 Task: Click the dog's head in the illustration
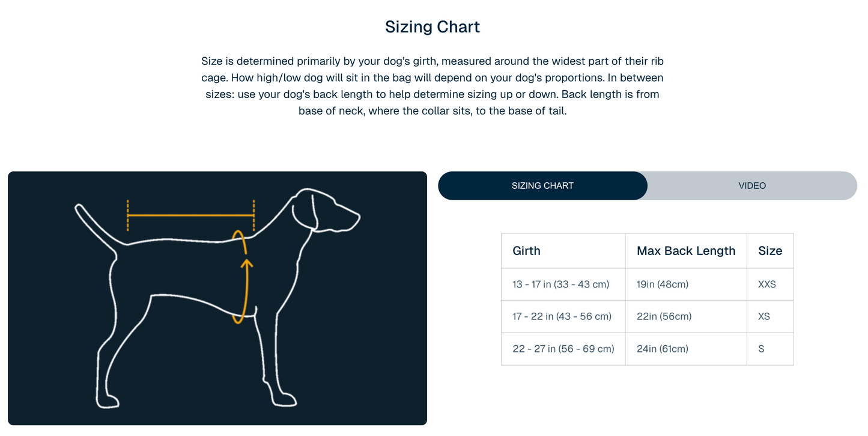pyautogui.click(x=327, y=210)
